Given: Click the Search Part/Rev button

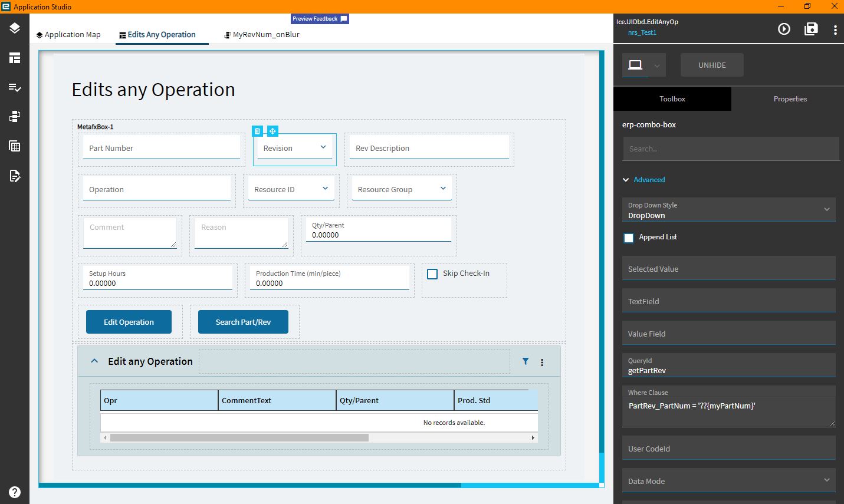Looking at the screenshot, I should (243, 322).
